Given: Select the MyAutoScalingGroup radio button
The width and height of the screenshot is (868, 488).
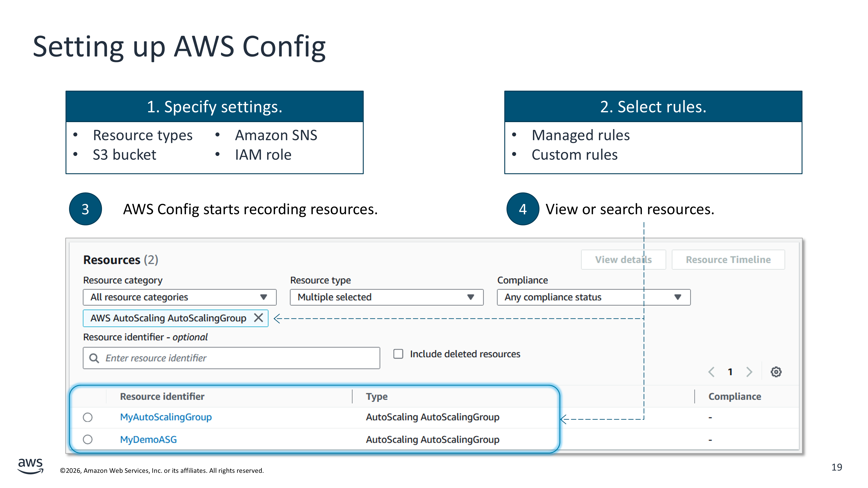Looking at the screenshot, I should coord(88,417).
